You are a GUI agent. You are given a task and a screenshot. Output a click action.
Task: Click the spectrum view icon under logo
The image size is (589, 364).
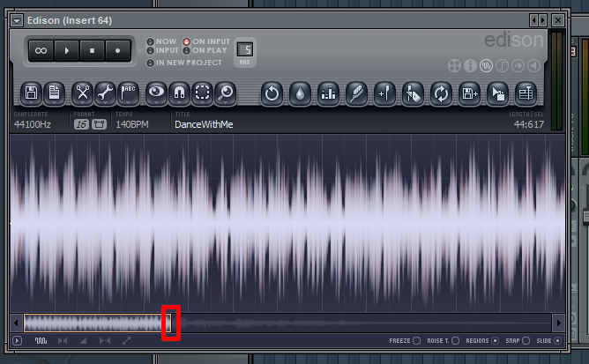[470, 66]
